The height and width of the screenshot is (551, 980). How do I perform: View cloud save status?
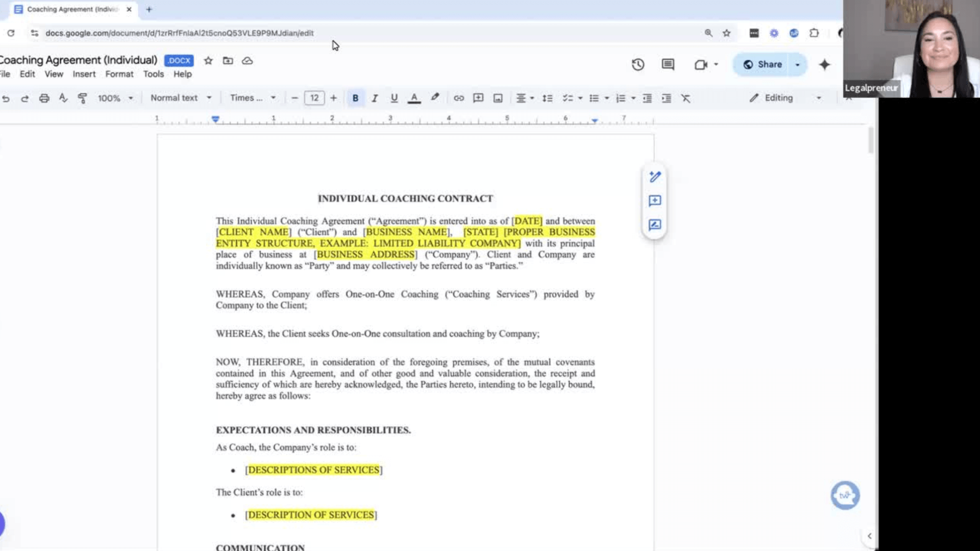click(x=248, y=61)
